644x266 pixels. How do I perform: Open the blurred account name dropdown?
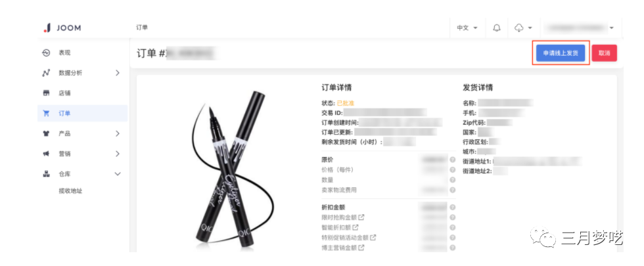579,28
